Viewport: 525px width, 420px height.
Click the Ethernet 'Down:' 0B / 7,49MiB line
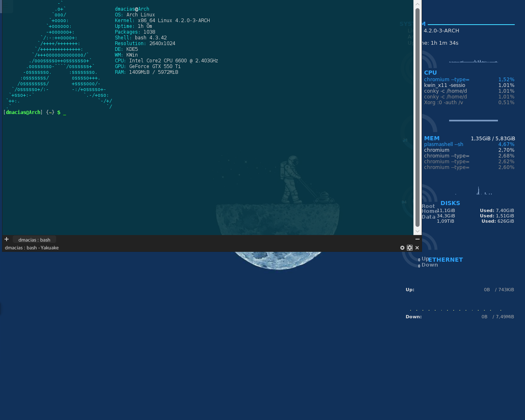point(460,317)
